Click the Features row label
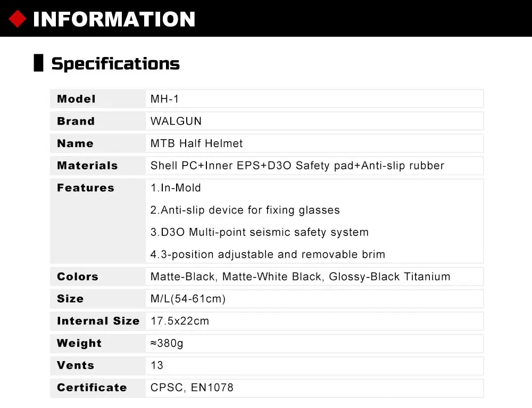Viewport: 532px width, 408px height. [x=85, y=188]
